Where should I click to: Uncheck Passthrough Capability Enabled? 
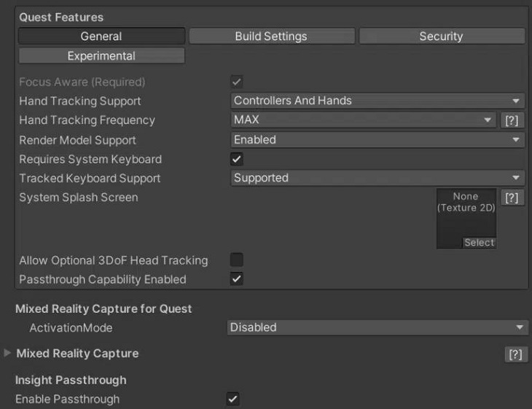pos(237,278)
